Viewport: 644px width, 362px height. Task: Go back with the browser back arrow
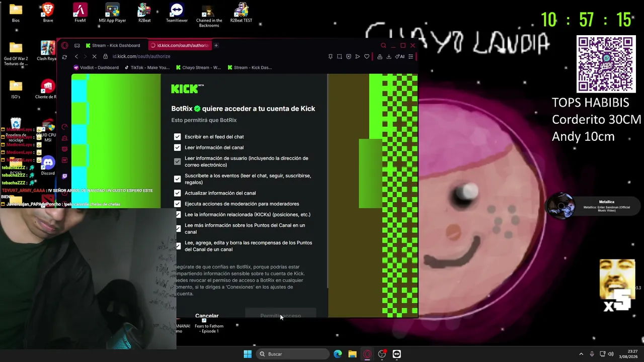tap(76, 57)
